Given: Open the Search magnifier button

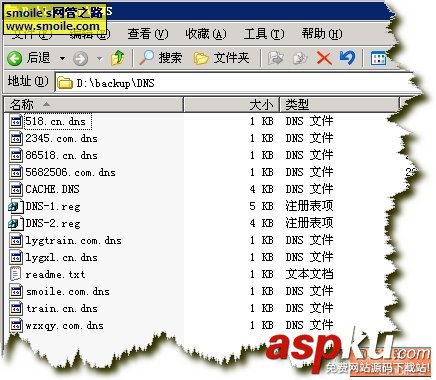Looking at the screenshot, I should [160, 58].
